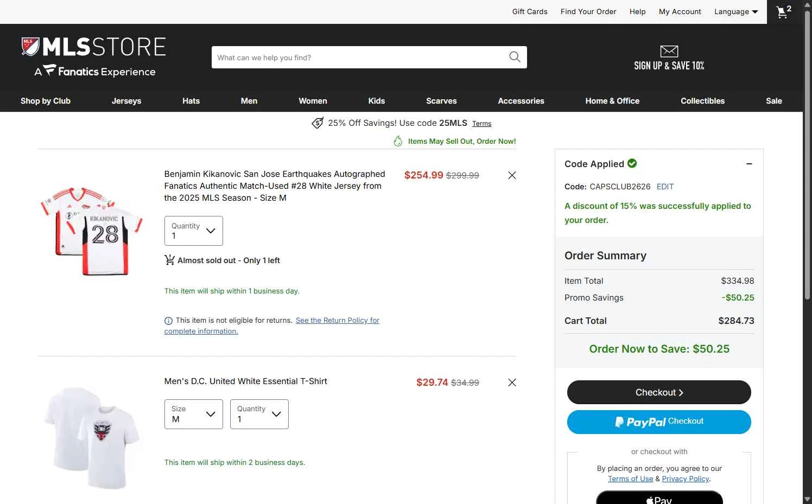Go to My Account
This screenshot has width=812, height=504.
click(x=680, y=11)
